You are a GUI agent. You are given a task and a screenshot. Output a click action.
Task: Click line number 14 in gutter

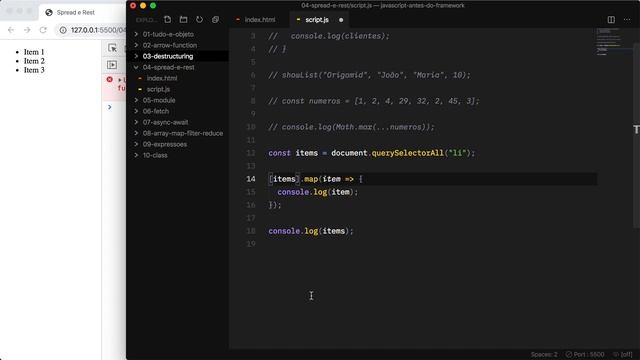tap(251, 179)
